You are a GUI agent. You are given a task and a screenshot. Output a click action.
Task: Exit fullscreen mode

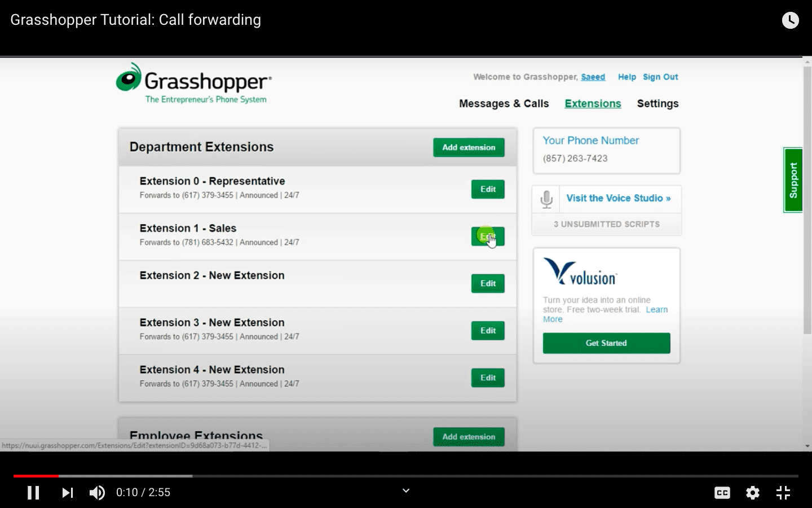(x=783, y=493)
